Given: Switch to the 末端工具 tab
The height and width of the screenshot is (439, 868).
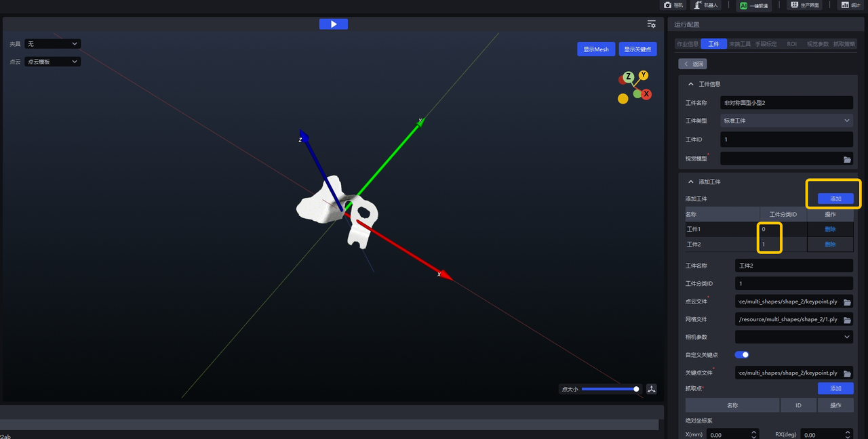Looking at the screenshot, I should coord(740,44).
